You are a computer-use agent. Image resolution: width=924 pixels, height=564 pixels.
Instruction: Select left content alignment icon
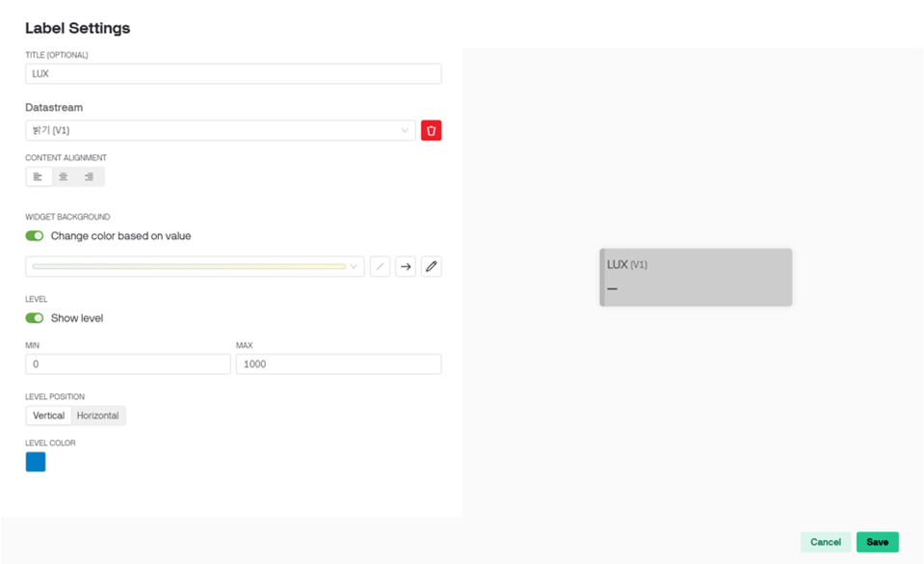(39, 176)
